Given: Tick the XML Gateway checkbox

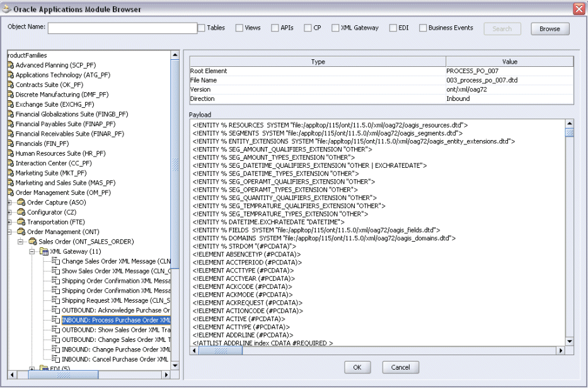Looking at the screenshot, I should (335, 28).
